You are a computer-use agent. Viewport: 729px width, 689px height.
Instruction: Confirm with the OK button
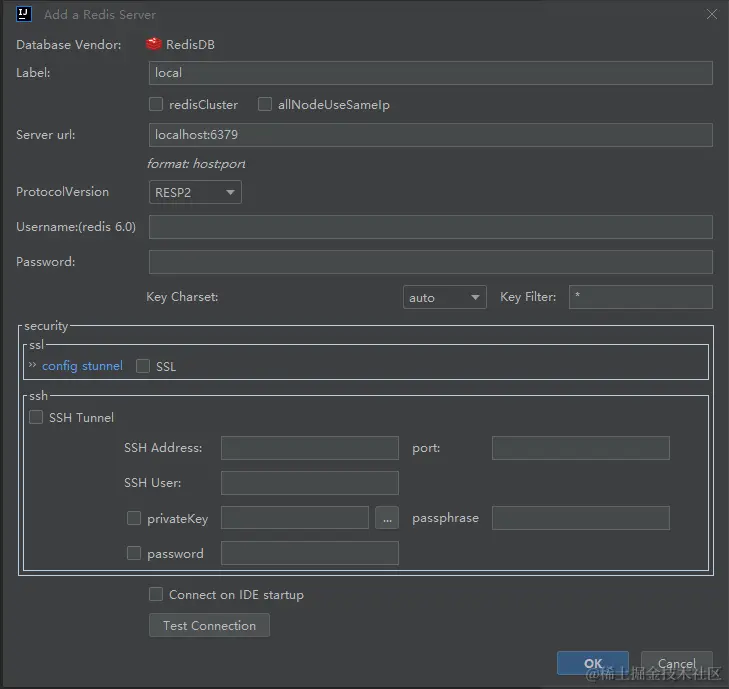pos(593,663)
